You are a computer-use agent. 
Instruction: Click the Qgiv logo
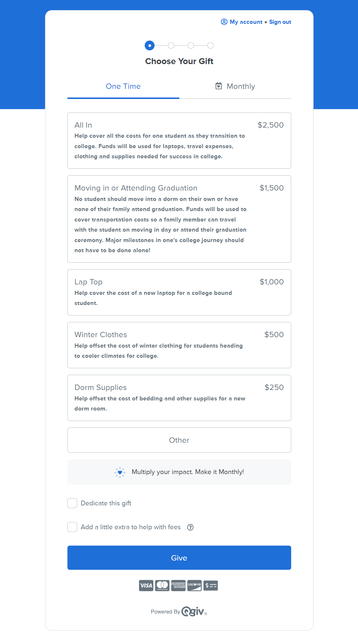pyautogui.click(x=194, y=612)
